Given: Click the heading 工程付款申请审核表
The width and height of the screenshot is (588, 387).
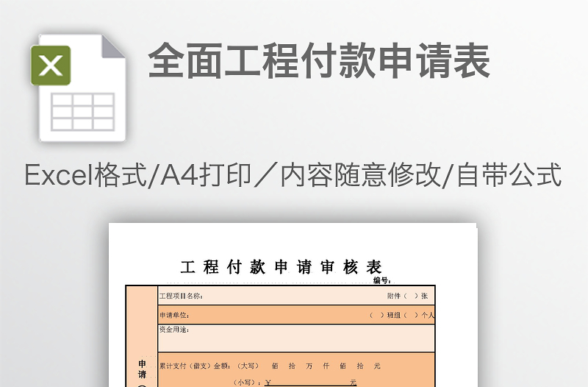Looking at the screenshot, I should point(282,267).
